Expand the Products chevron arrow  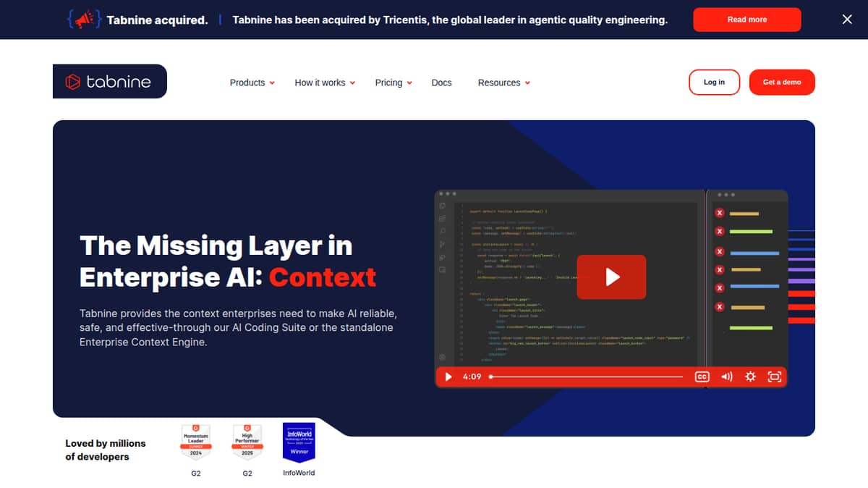tap(272, 83)
